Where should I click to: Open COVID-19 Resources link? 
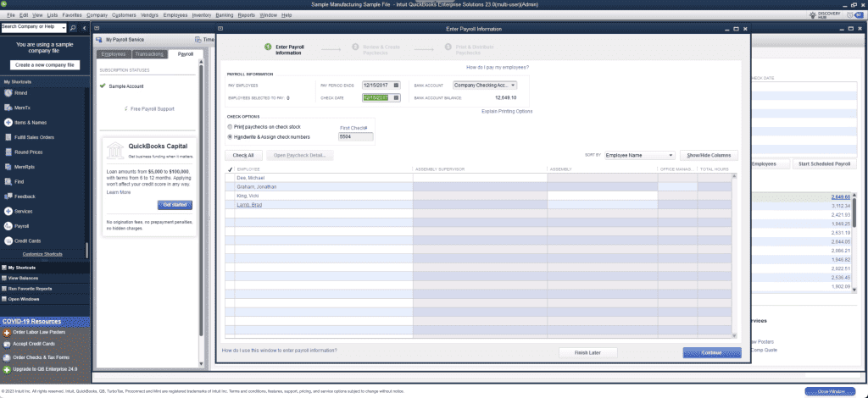pyautogui.click(x=31, y=321)
